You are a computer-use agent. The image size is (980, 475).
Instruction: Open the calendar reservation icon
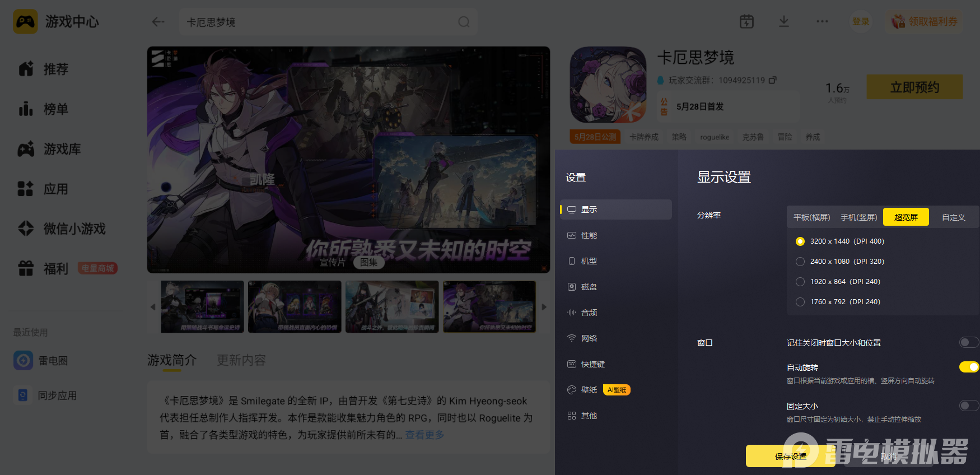pyautogui.click(x=746, y=21)
